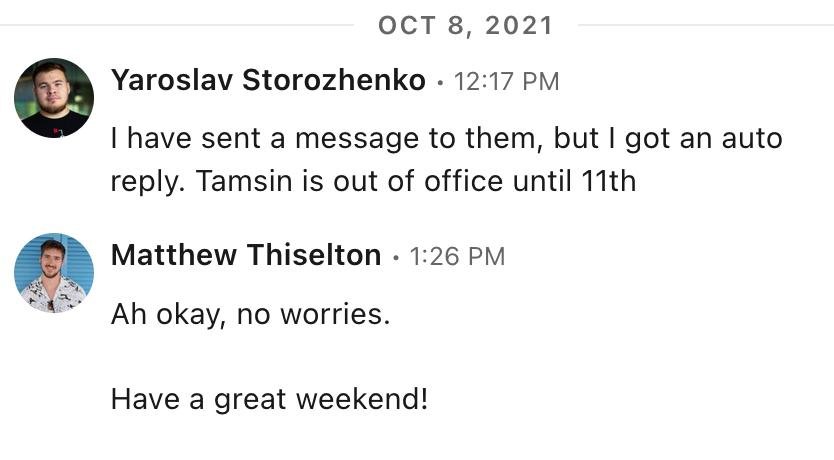This screenshot has width=834, height=460.
Task: Click the divider line left of the date
Action: [x=180, y=26]
